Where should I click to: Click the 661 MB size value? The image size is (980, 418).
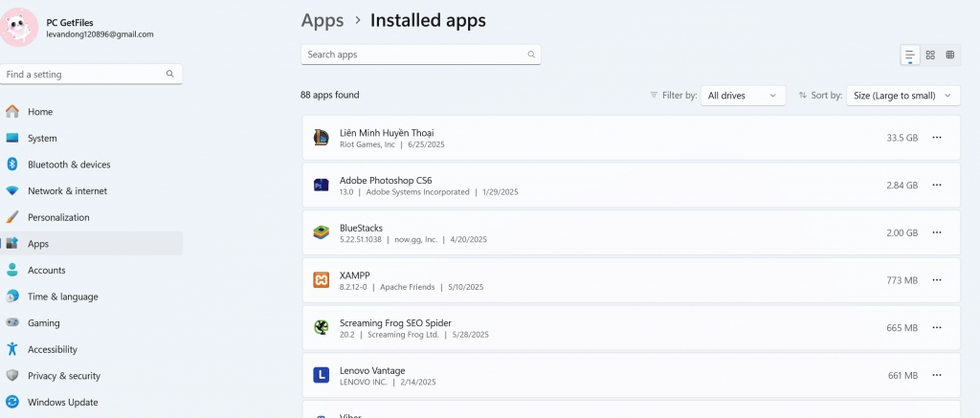(902, 375)
